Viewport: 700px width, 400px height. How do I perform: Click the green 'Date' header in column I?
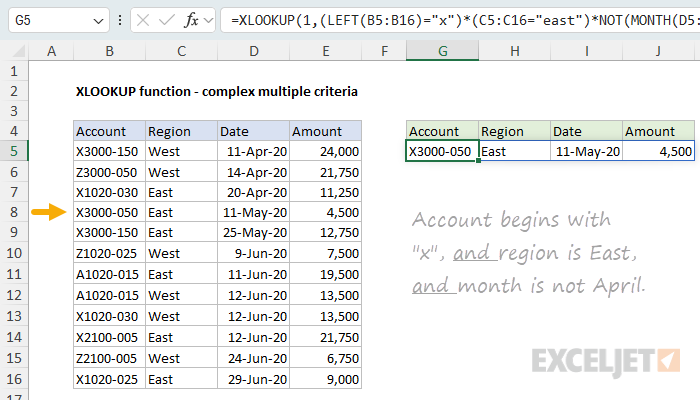click(x=587, y=131)
